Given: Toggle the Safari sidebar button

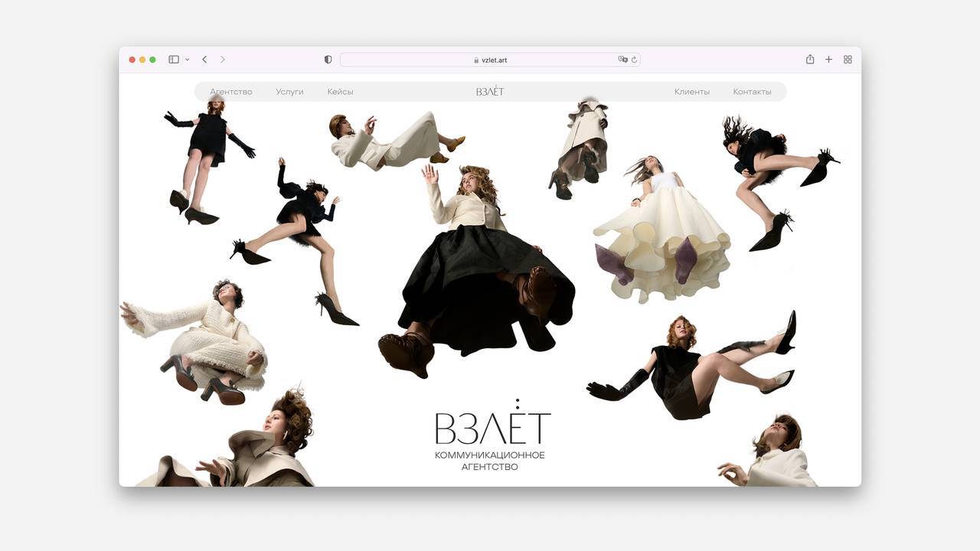Looking at the screenshot, I should pyautogui.click(x=174, y=60).
